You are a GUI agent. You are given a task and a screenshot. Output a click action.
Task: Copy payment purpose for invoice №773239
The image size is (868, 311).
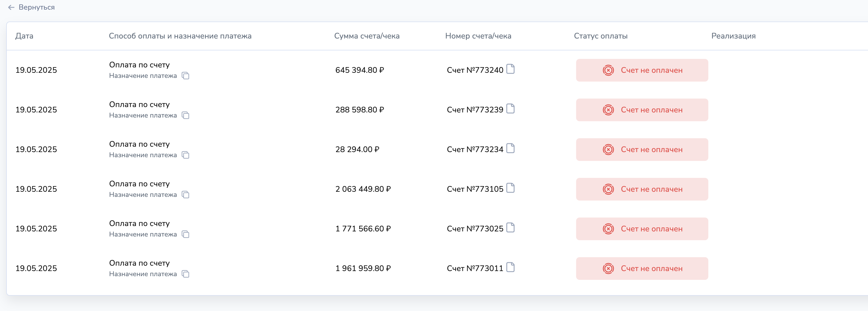point(185,115)
